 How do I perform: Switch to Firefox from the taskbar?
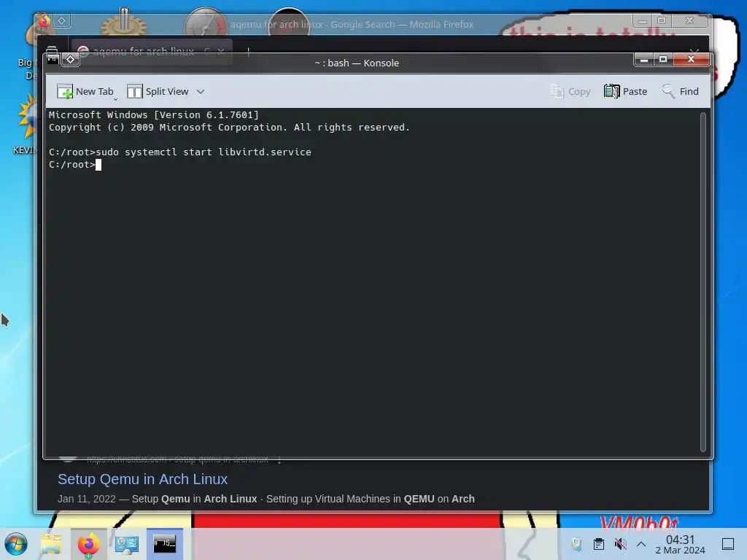point(88,544)
